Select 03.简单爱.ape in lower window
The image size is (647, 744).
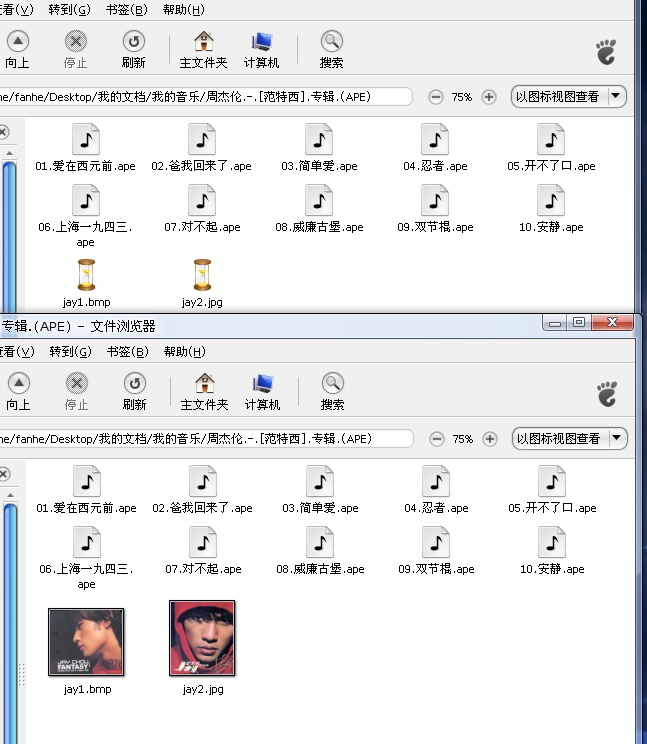point(320,489)
